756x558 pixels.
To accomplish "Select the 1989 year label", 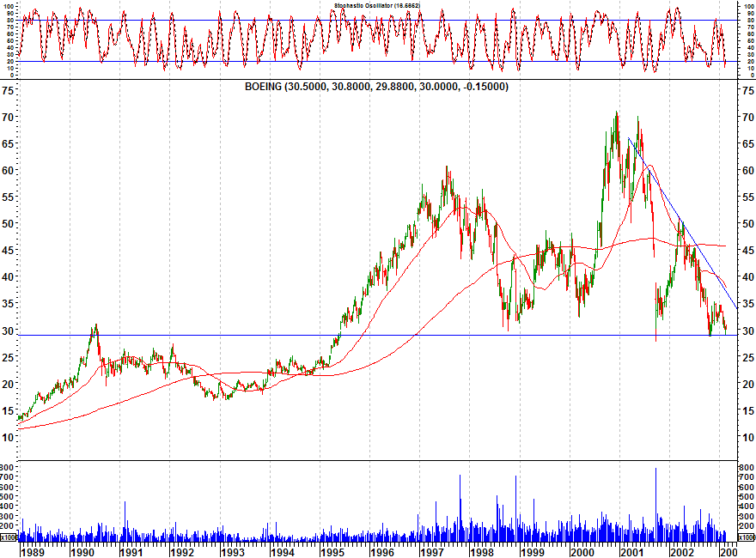I will [x=33, y=552].
